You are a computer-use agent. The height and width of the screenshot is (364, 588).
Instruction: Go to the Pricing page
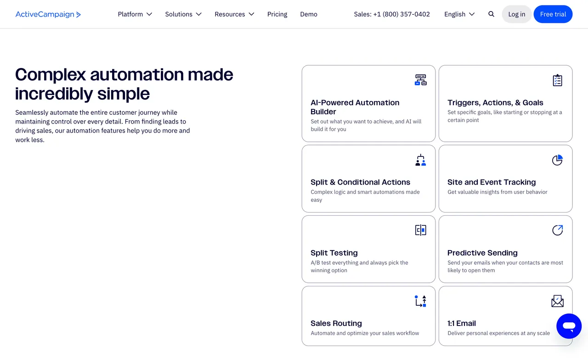[277, 14]
